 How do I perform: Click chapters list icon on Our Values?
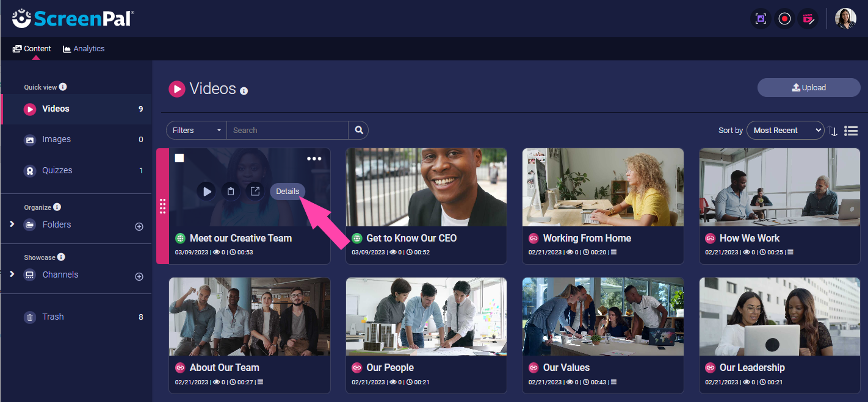pyautogui.click(x=613, y=382)
